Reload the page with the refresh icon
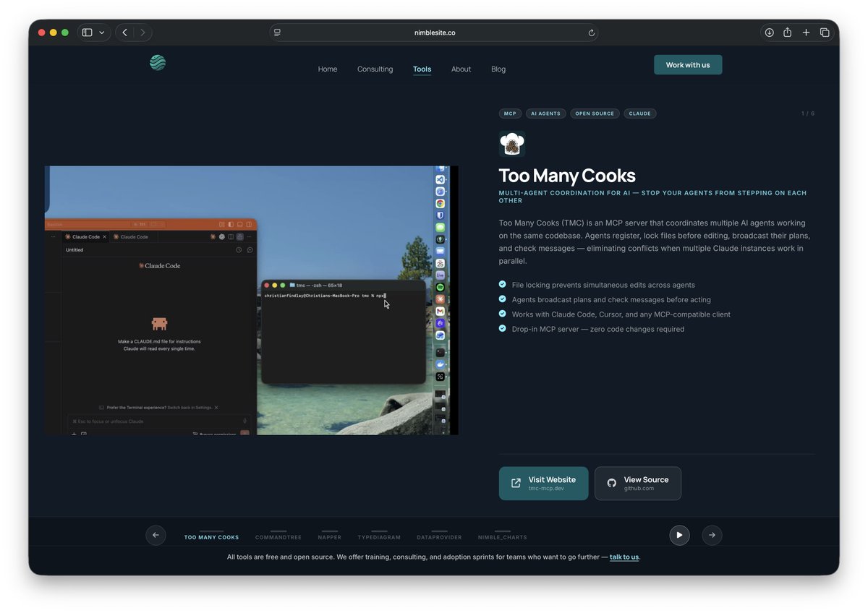Image resolution: width=868 pixels, height=613 pixels. (591, 33)
